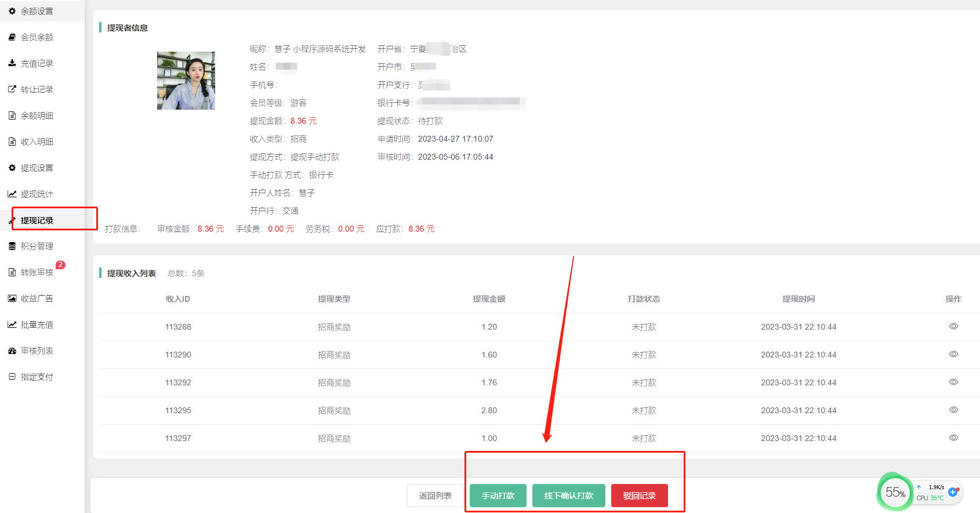The image size is (980, 513).
Task: Click the coins icon beside 积分管理
Action: (12, 246)
